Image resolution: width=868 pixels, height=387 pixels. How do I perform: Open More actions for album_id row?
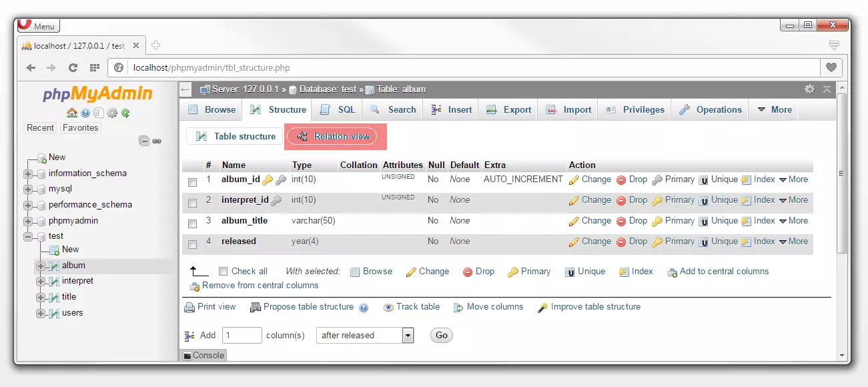793,179
